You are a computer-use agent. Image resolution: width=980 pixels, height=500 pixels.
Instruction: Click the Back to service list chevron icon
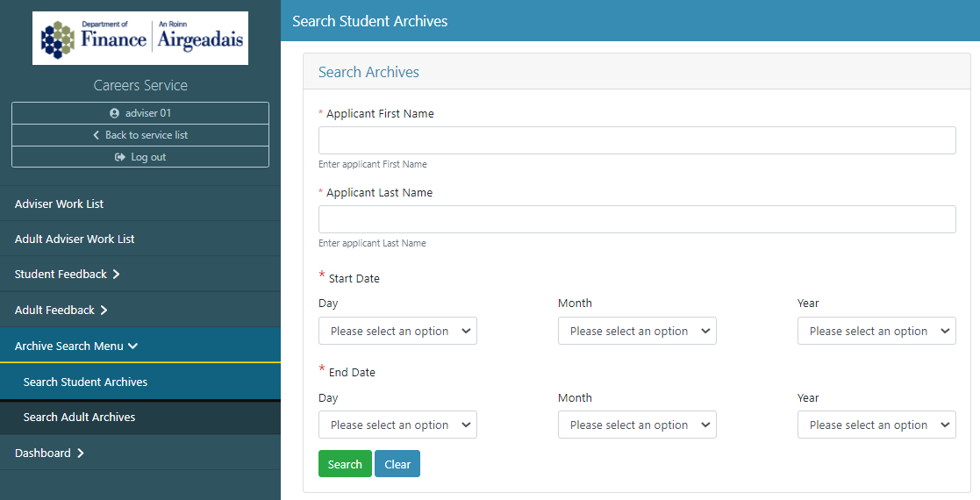coord(96,135)
